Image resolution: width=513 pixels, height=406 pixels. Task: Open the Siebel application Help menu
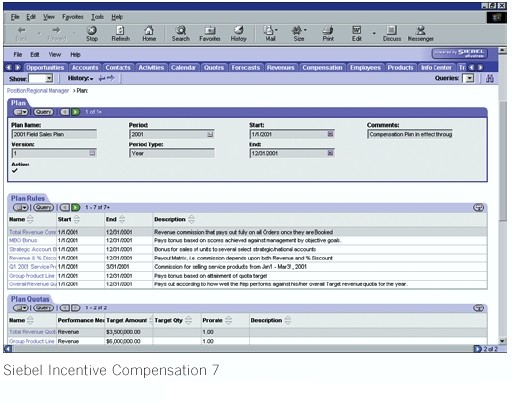pyautogui.click(x=75, y=54)
